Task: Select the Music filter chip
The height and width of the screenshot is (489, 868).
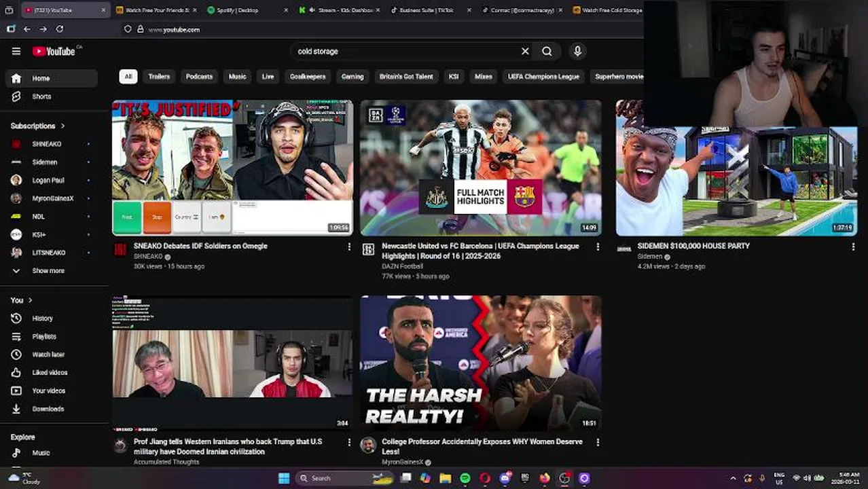Action: [x=237, y=77]
